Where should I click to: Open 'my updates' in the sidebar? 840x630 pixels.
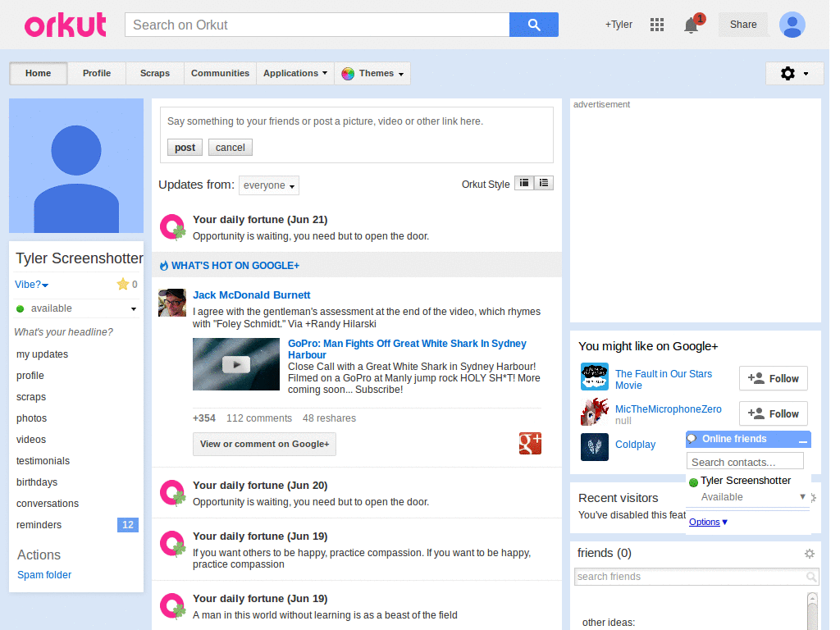43,354
